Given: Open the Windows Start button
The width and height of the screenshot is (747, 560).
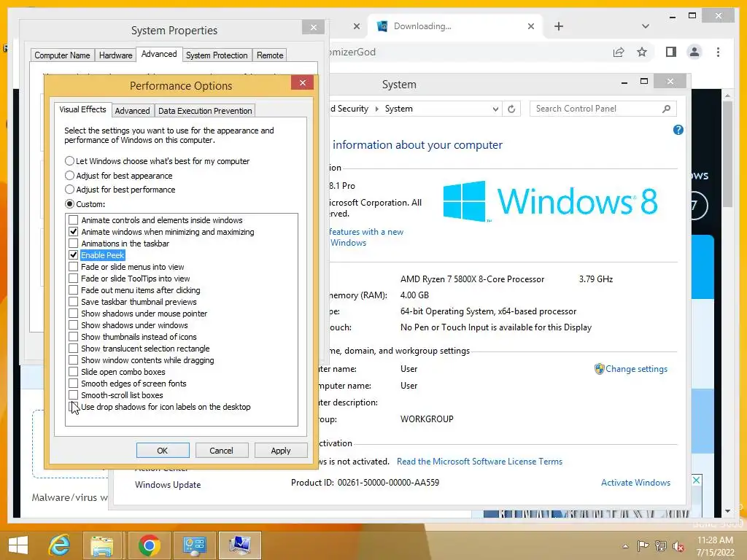Looking at the screenshot, I should tap(18, 545).
